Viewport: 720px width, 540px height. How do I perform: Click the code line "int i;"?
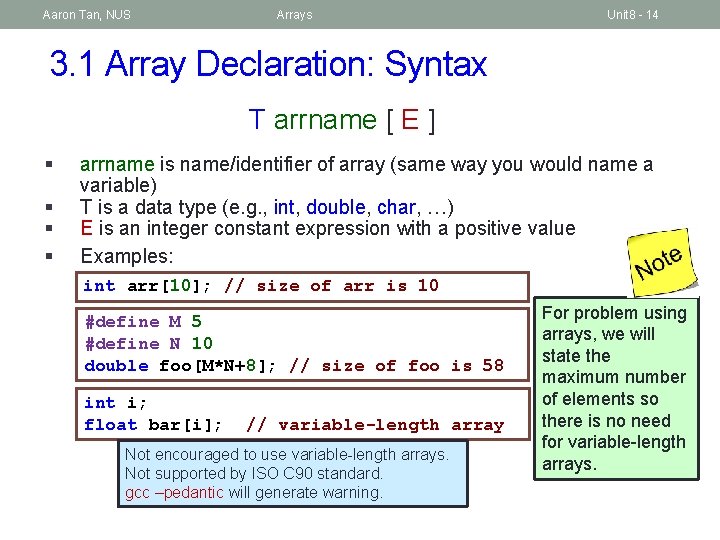click(115, 403)
